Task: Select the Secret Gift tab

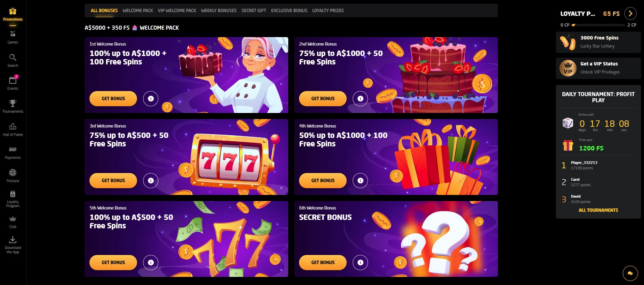Action: [254, 10]
